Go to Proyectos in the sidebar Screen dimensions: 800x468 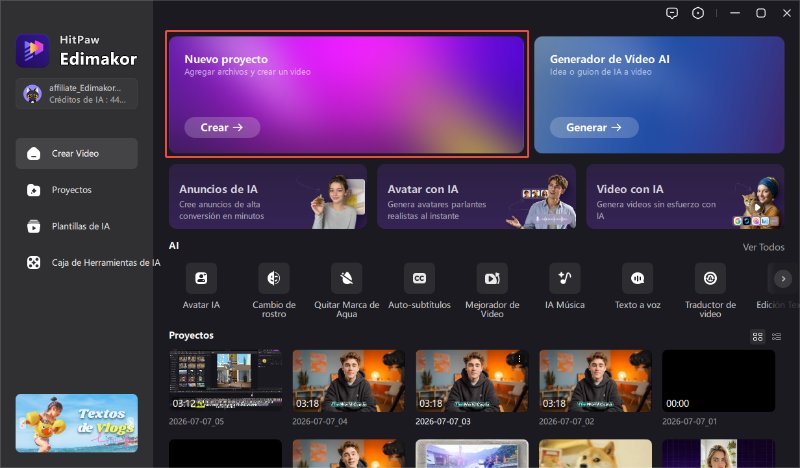[77, 190]
